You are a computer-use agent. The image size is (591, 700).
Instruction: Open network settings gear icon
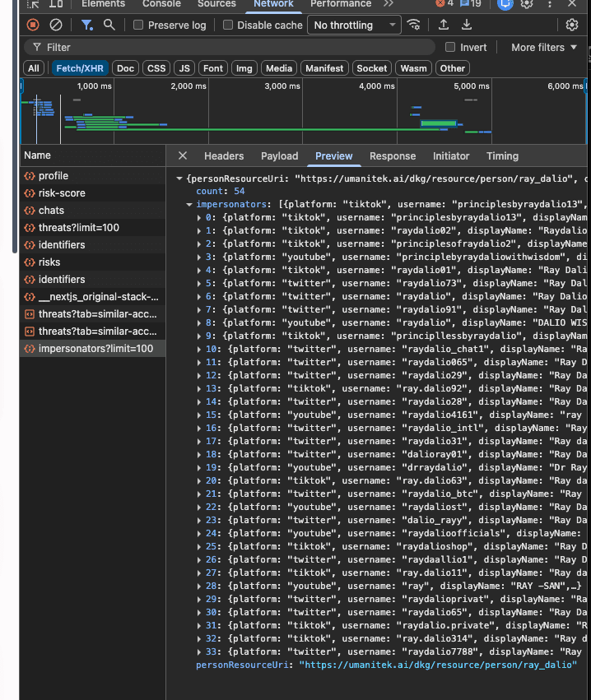572,25
